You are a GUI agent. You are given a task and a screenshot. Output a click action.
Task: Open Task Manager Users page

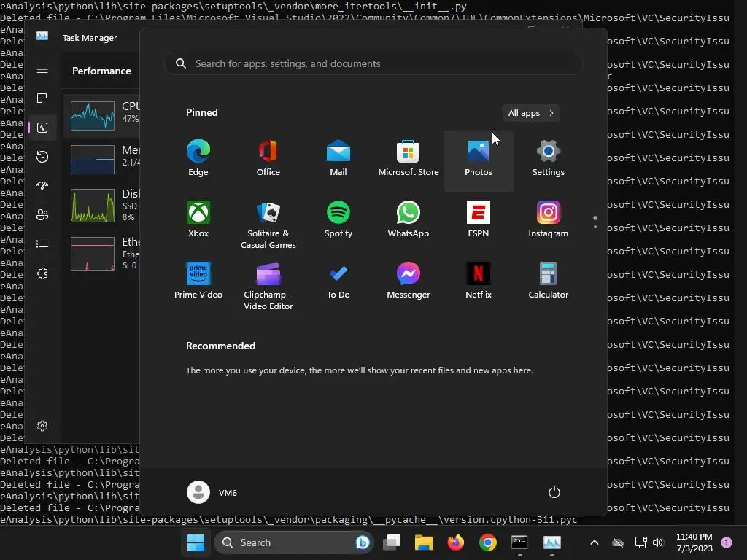(42, 215)
